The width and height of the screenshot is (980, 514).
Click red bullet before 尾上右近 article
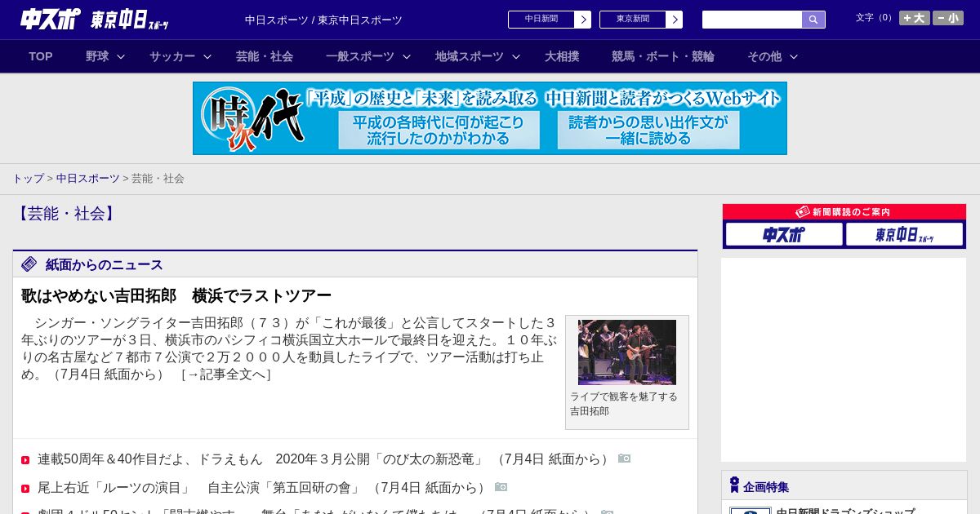25,489
